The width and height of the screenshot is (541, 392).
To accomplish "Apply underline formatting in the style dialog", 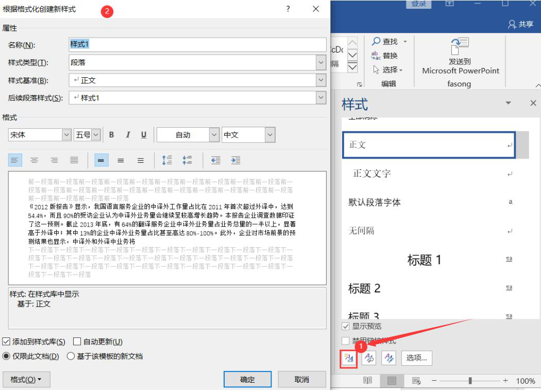I will pos(144,134).
